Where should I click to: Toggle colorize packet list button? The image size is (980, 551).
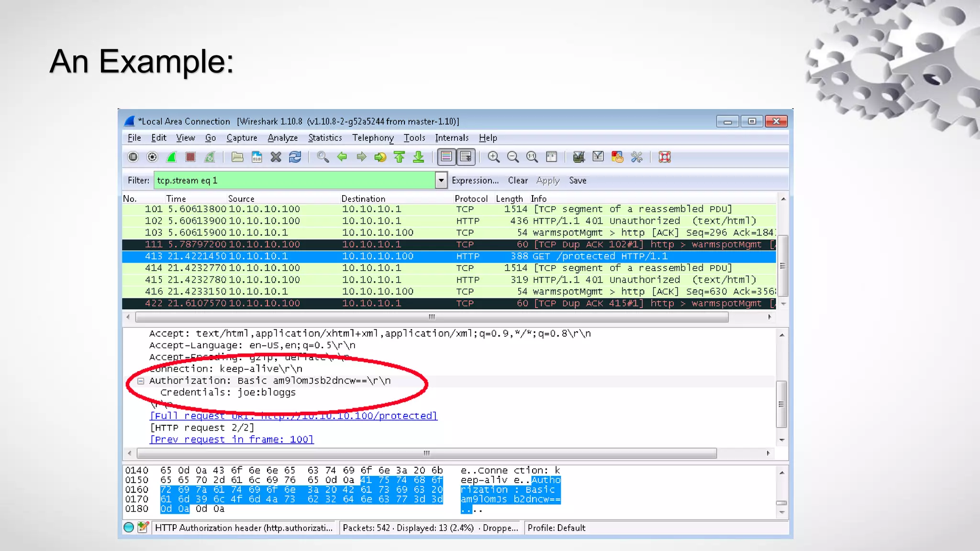click(x=446, y=157)
